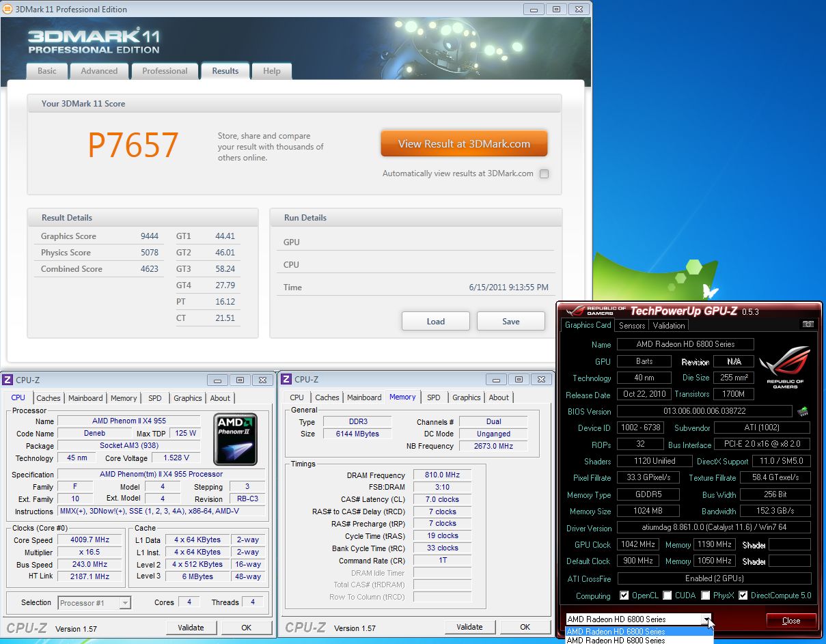
Task: Open Mainboard tab in left CPU-Z window
Action: coord(85,398)
